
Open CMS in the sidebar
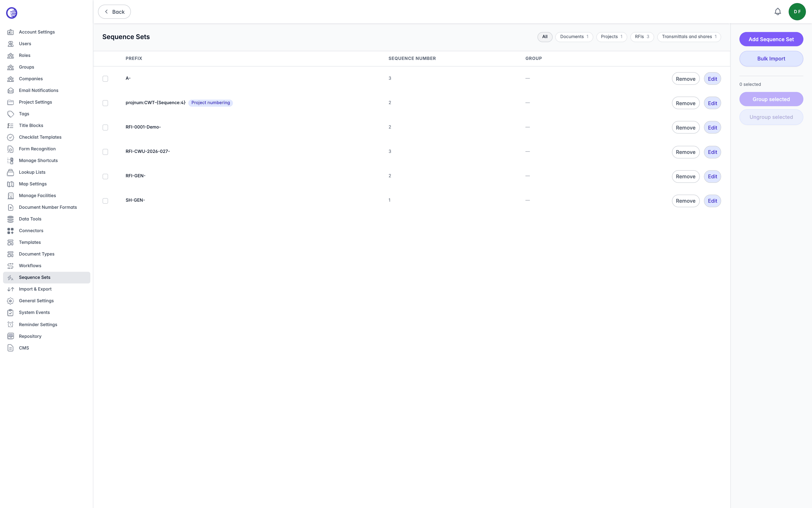click(47, 348)
